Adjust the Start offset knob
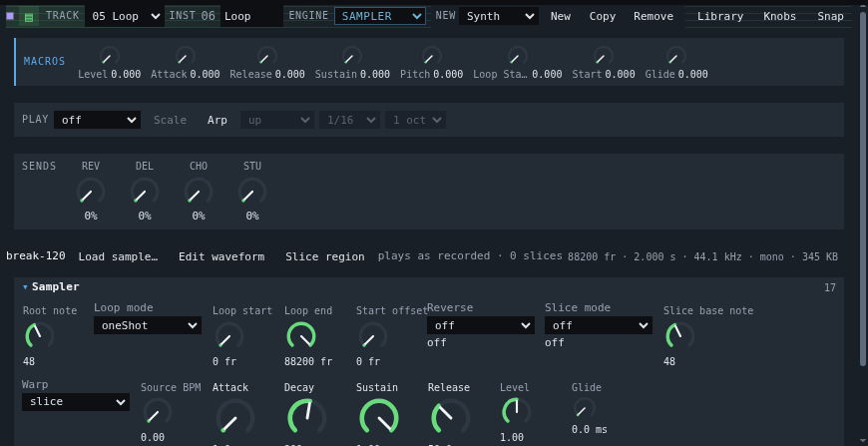 (372, 335)
